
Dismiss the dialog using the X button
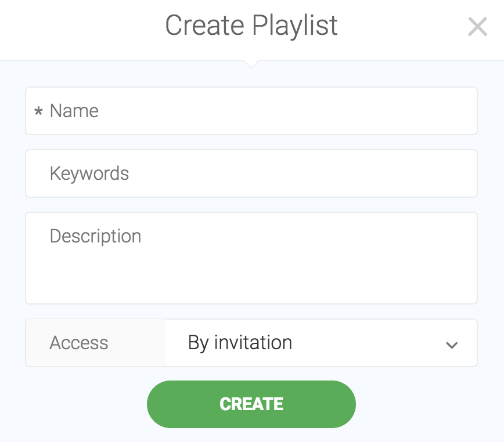point(477,27)
